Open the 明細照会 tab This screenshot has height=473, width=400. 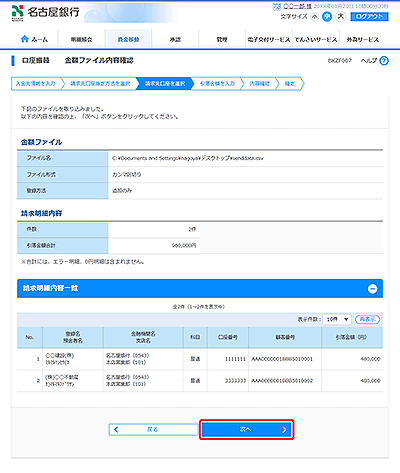[81, 39]
